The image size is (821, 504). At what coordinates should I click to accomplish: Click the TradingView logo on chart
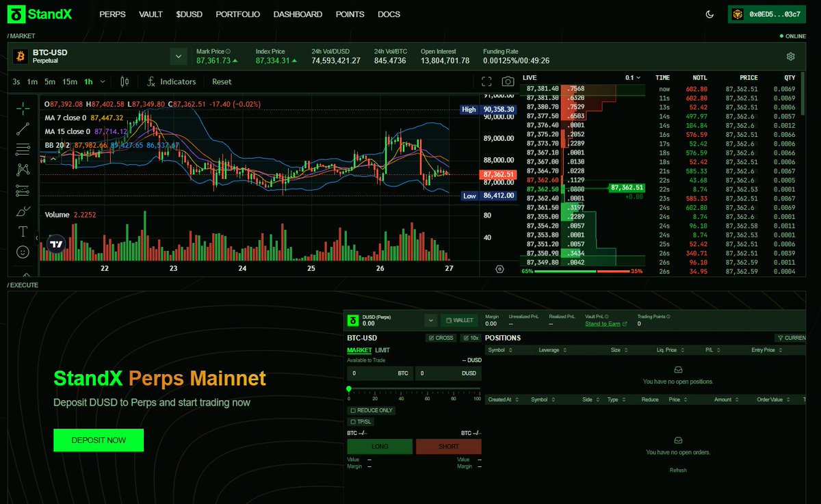pyautogui.click(x=57, y=244)
